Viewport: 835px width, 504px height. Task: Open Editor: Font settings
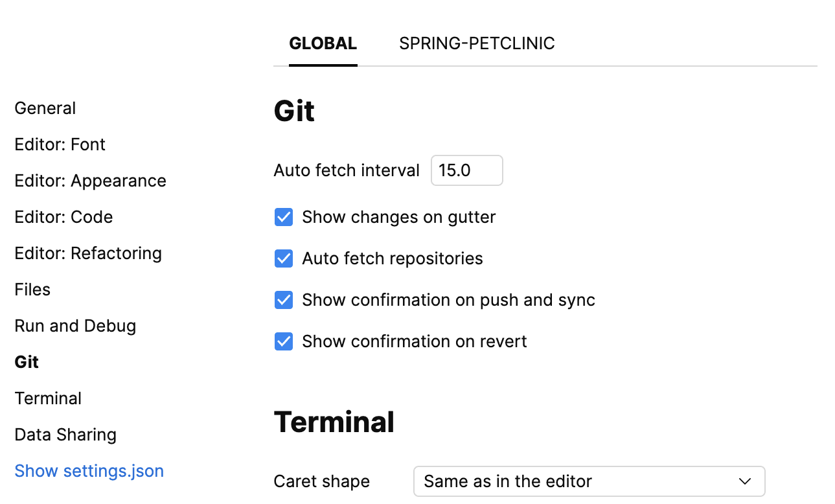60,144
